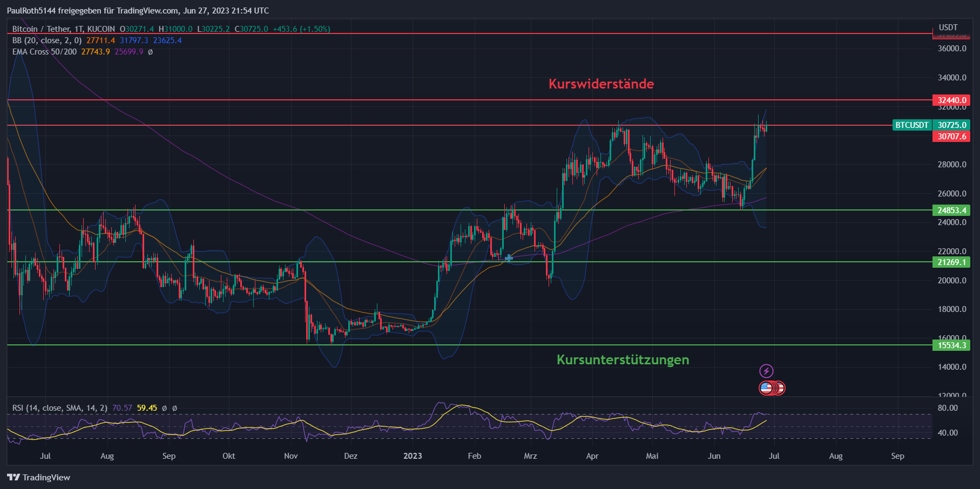Screen dimensions: 980x489
Task: Select the BB (20, close, 2, 0) indicator legend
Action: point(47,40)
